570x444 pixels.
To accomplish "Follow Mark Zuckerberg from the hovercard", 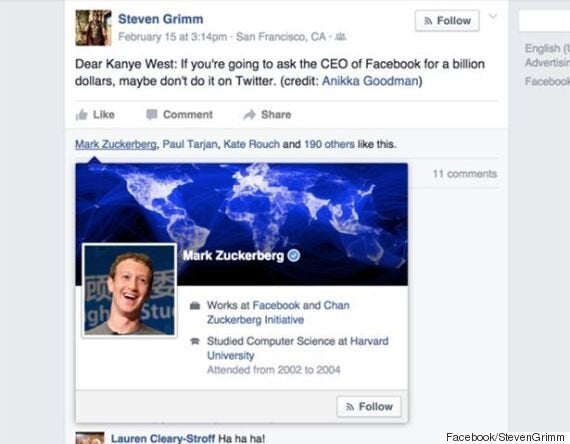I will click(x=369, y=407).
